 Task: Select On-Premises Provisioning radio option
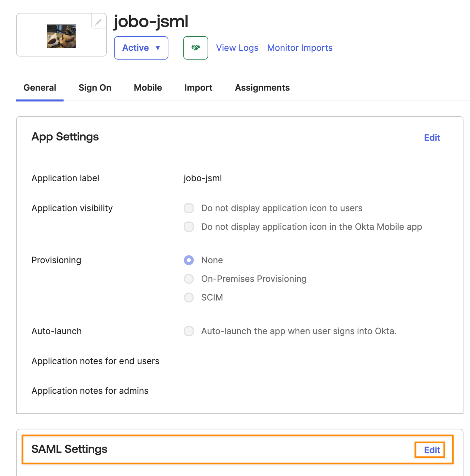189,279
